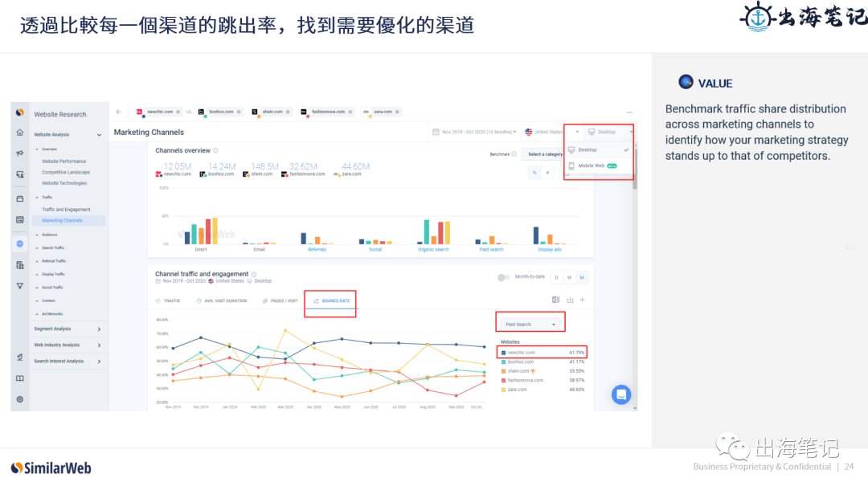Set granularity to Daily (D)
868x486 pixels.
click(556, 278)
